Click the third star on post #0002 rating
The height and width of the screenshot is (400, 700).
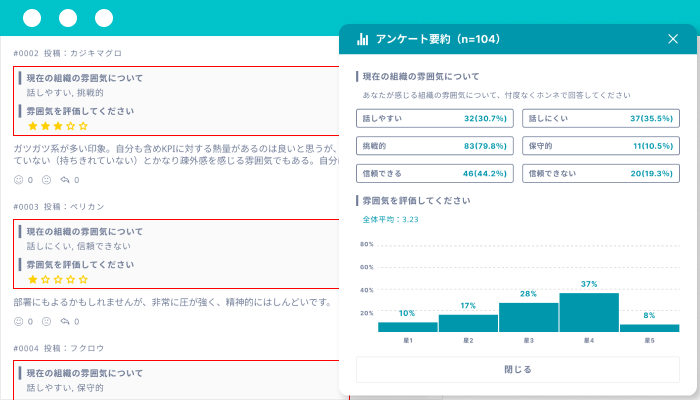pyautogui.click(x=58, y=126)
